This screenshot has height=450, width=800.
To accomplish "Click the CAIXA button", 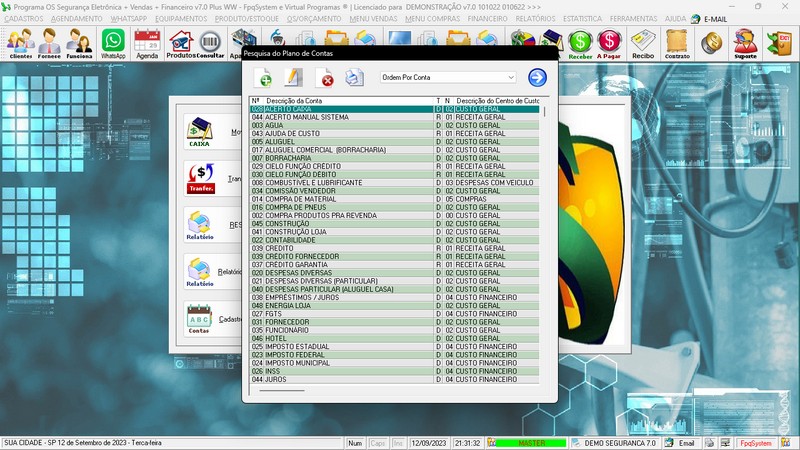I will pyautogui.click(x=199, y=132).
